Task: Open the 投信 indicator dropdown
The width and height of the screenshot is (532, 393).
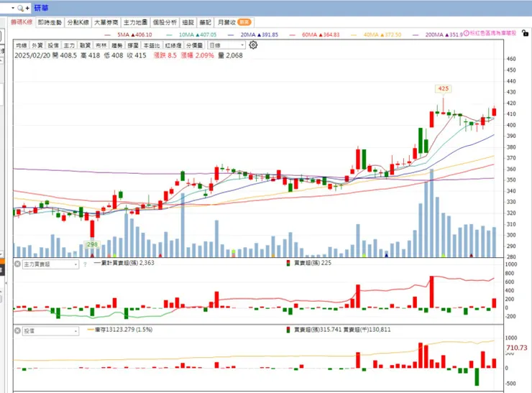Action: [x=50, y=331]
